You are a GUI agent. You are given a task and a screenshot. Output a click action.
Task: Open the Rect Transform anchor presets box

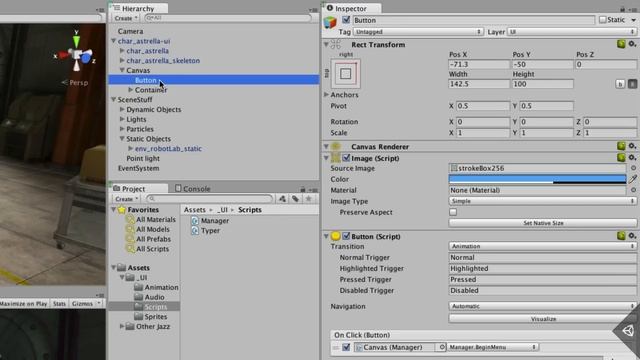pyautogui.click(x=346, y=74)
